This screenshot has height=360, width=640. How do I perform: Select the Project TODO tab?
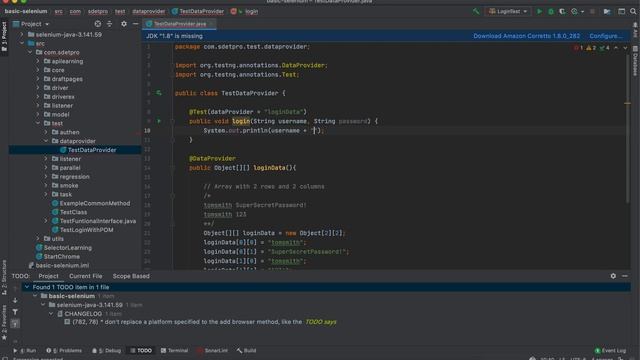pyautogui.click(x=48, y=276)
